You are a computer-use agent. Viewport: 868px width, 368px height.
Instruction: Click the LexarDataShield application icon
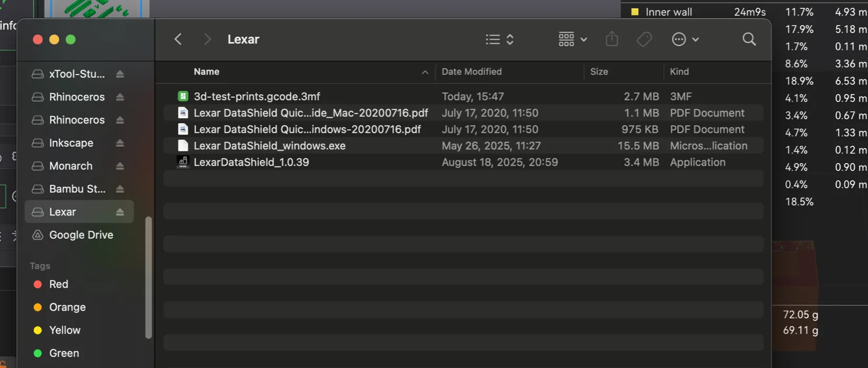[182, 162]
